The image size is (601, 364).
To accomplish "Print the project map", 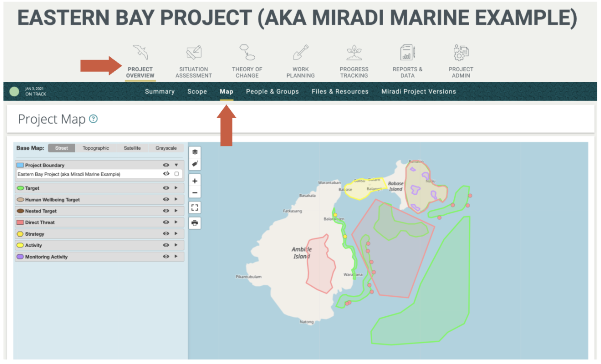I will coord(195,223).
